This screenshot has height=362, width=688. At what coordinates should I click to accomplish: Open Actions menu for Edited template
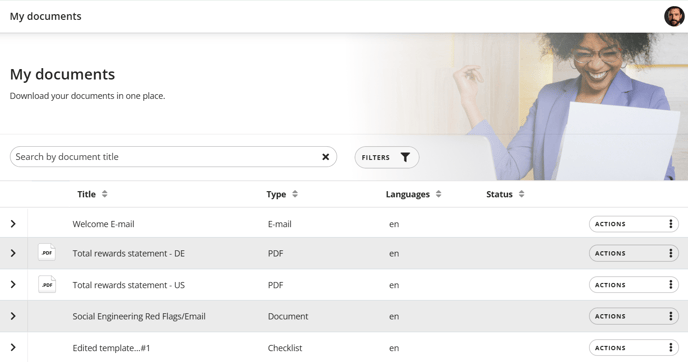coord(634,348)
